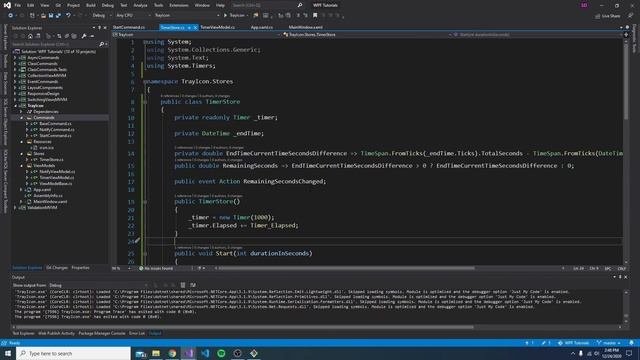Switch to the App.xaml.cs tab
This screenshot has height=360, width=640.
click(262, 27)
